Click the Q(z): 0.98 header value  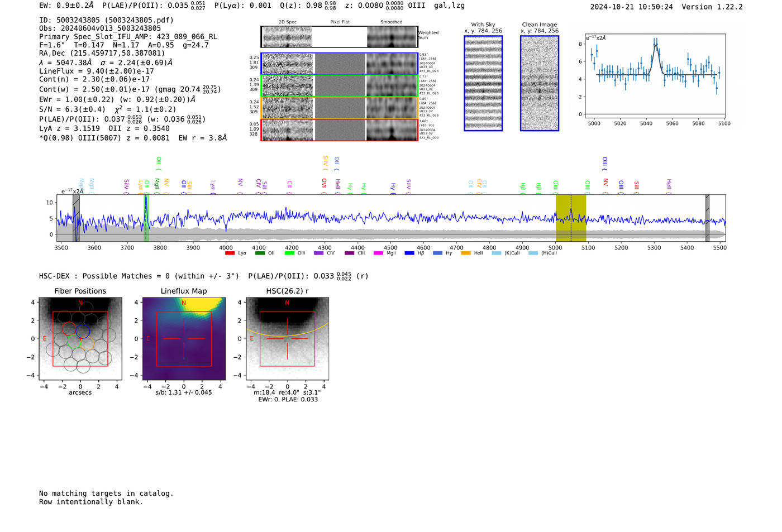coord(308,6)
